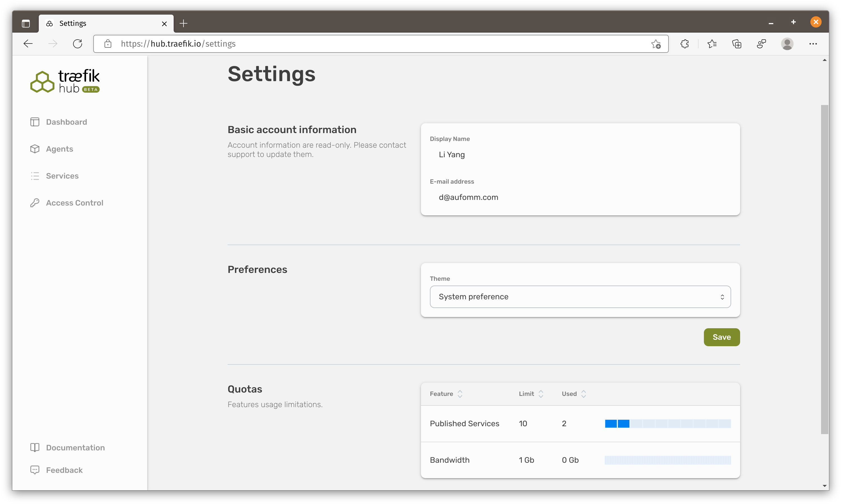Image resolution: width=841 pixels, height=504 pixels.
Task: Click the Traefik Hub logo
Action: (x=65, y=81)
